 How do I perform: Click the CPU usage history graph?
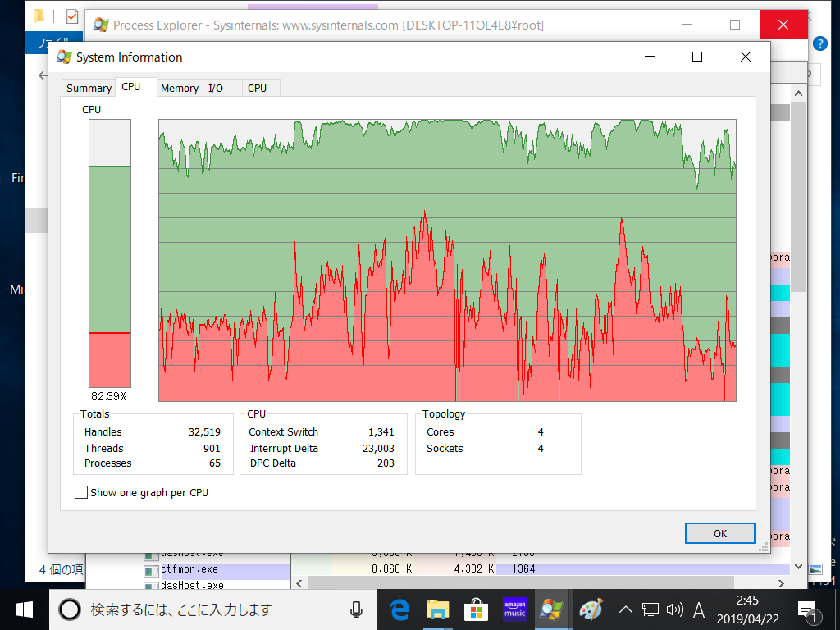point(447,260)
